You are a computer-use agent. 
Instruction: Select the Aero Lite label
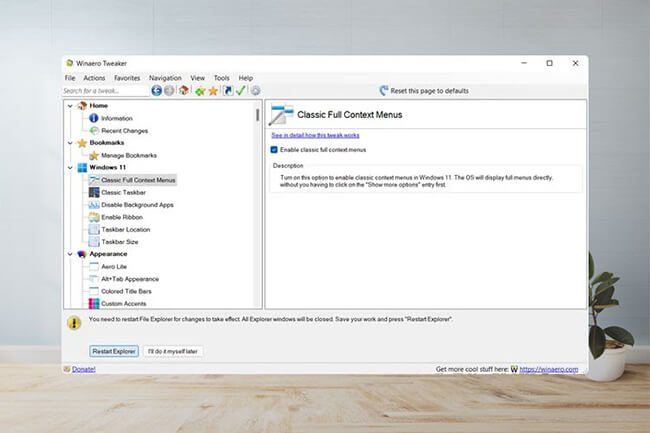point(114,267)
